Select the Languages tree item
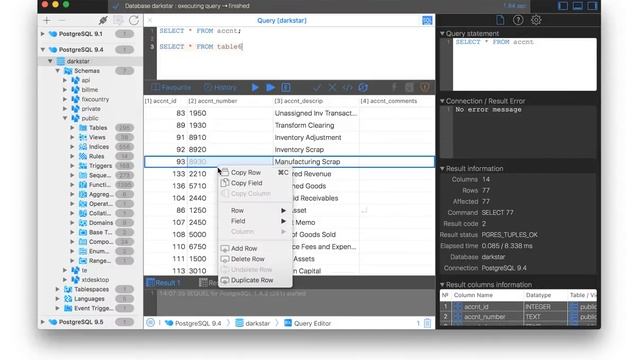 [89, 299]
